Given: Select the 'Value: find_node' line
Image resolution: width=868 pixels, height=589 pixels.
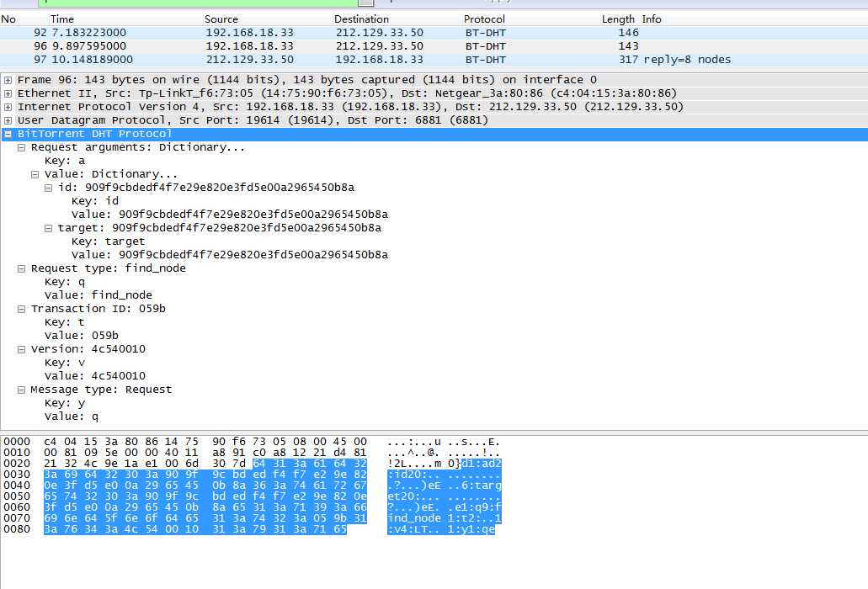Looking at the screenshot, I should pos(98,295).
